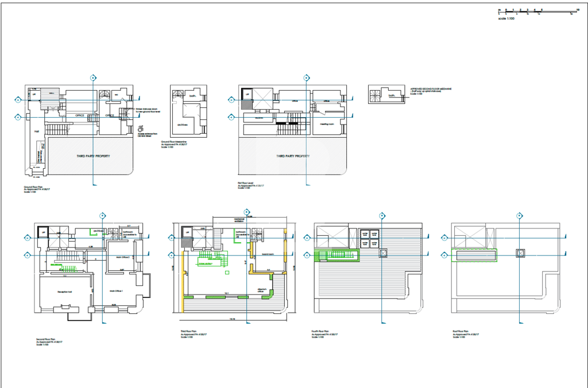Screen dimensions: 588x388
Task: Click 'THIRD PARTY PROPERTY' on First Floor plan
Action: click(x=293, y=156)
